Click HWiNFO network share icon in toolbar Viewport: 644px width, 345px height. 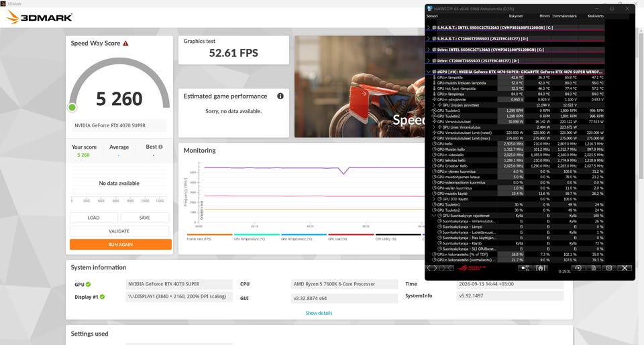(525, 268)
